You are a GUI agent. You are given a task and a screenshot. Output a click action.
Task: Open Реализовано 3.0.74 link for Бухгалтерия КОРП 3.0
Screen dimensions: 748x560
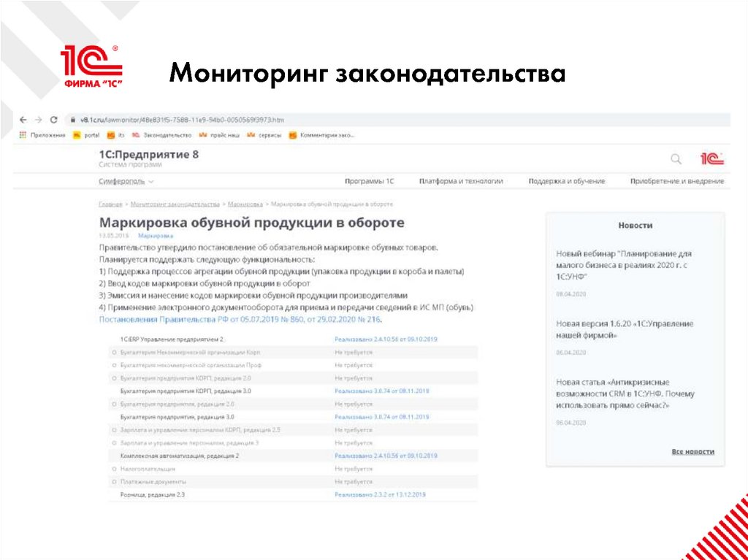click(381, 391)
